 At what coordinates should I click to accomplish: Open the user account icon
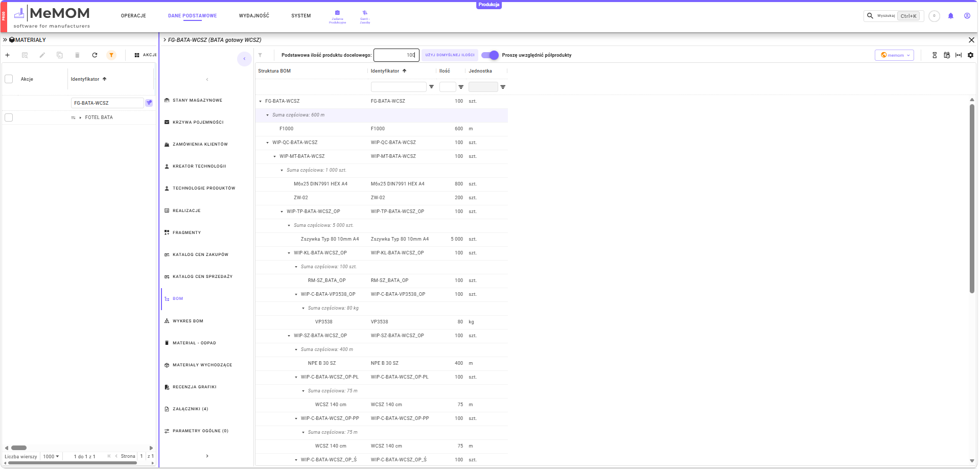967,16
